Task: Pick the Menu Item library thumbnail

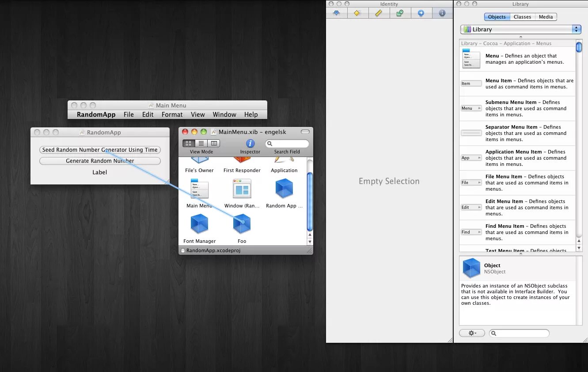Action: pyautogui.click(x=471, y=83)
